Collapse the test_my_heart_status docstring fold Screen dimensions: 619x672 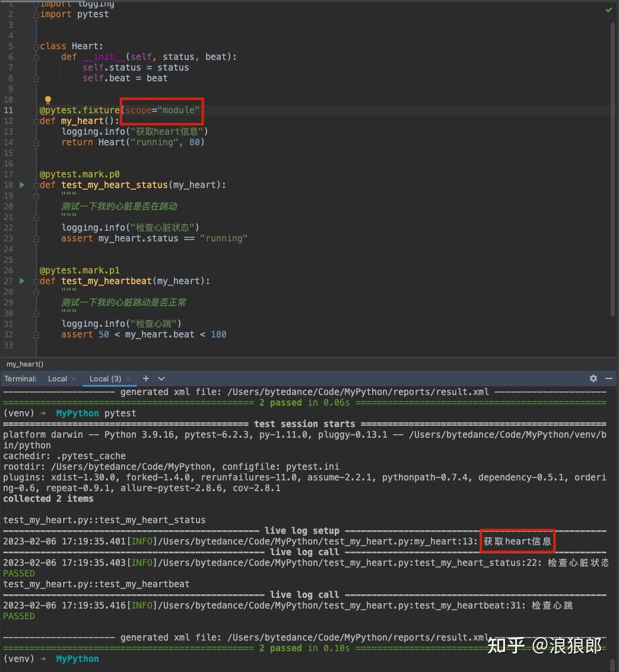(x=36, y=195)
